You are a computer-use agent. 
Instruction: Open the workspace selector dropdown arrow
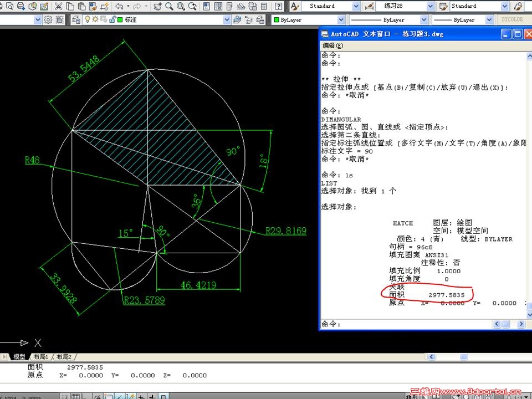pyautogui.click(x=38, y=20)
